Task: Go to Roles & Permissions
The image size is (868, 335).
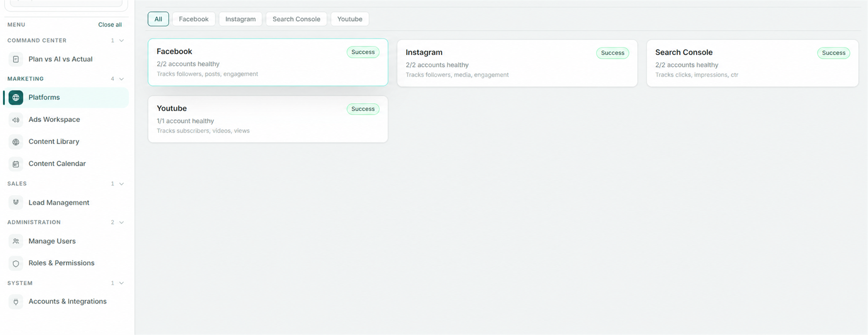Action: [61, 263]
